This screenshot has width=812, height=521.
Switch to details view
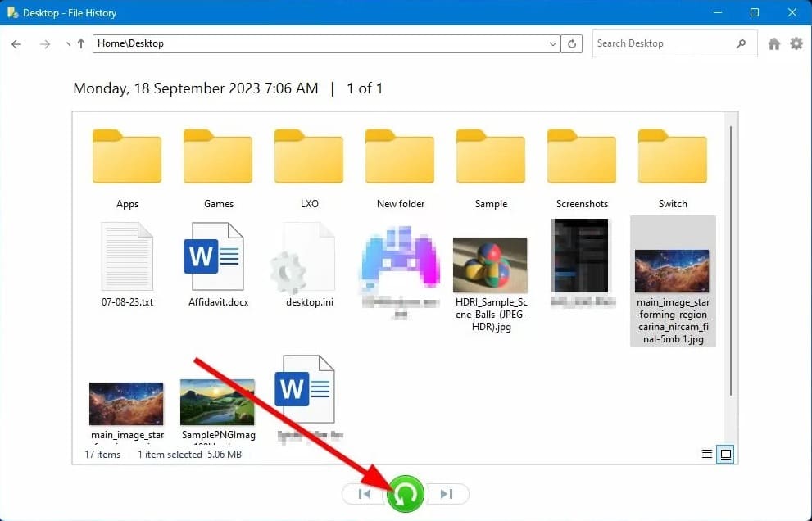coord(706,454)
